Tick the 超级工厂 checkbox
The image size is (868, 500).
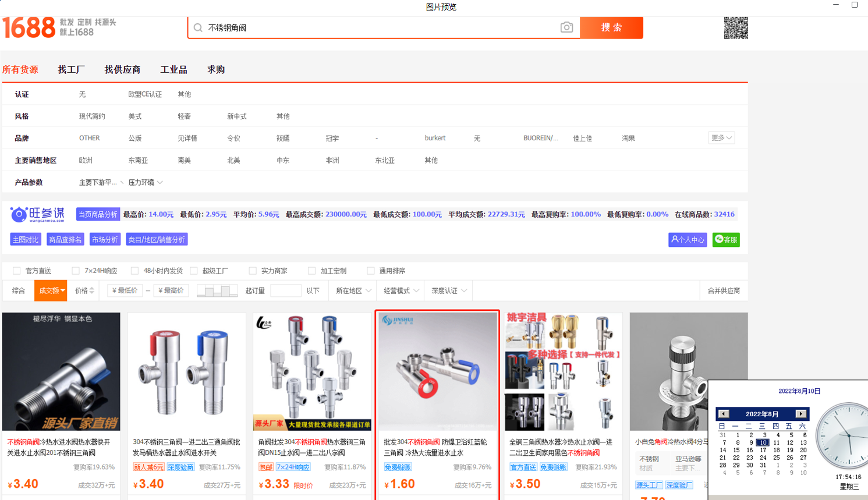pos(194,271)
